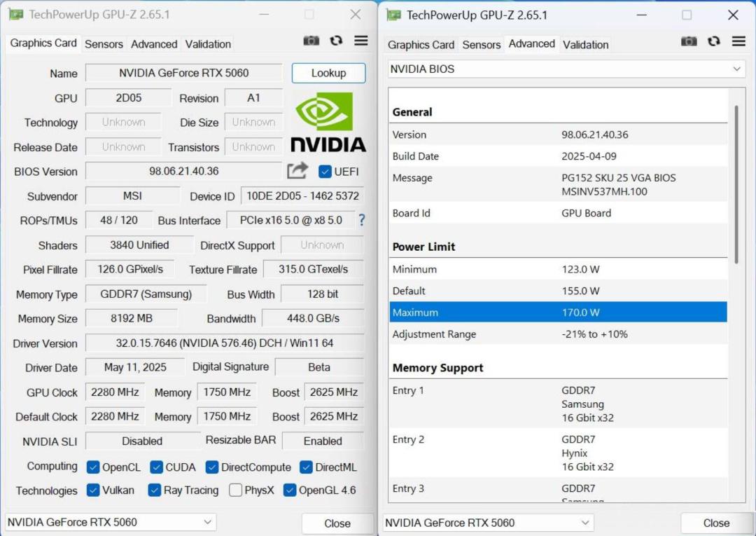Take a screenshot via camera icon, left window
Image resolution: width=756 pixels, height=536 pixels.
[311, 41]
